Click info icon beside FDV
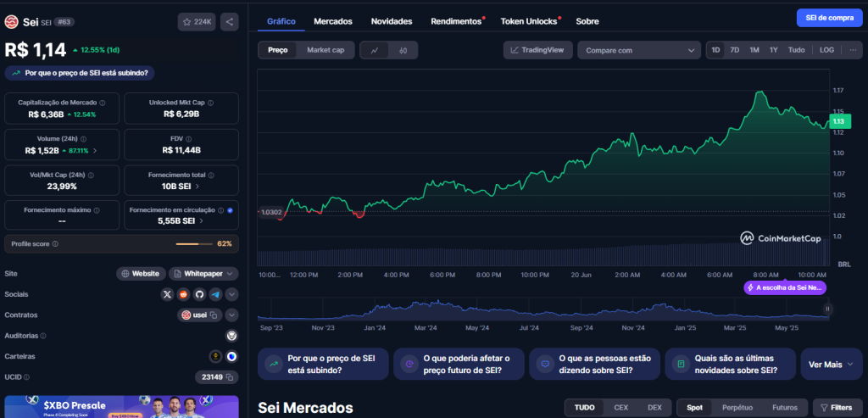Image resolution: width=868 pixels, height=418 pixels. click(189, 139)
